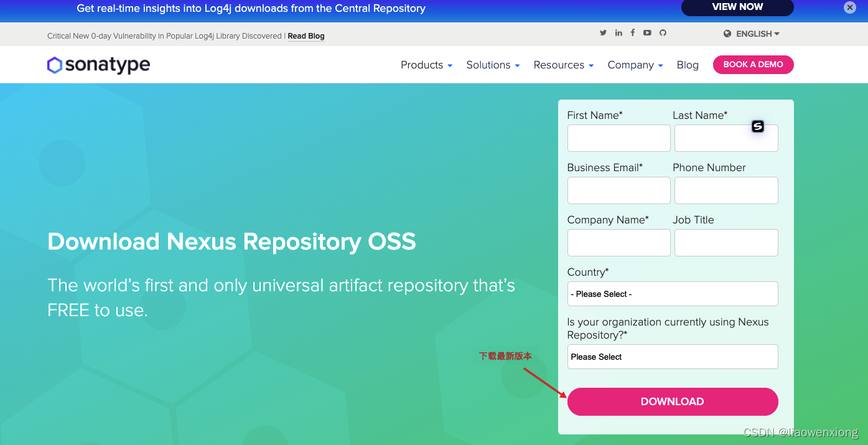
Task: Open the Blog page
Action: pos(688,65)
